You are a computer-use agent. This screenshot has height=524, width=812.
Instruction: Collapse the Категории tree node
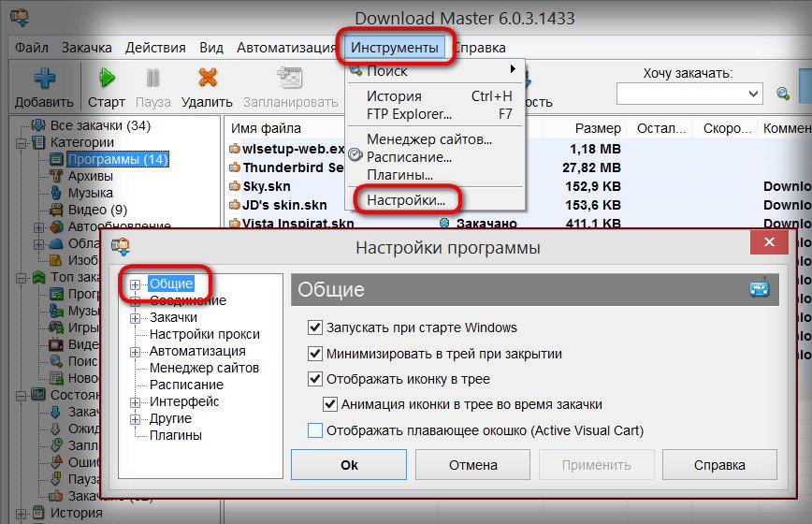(x=22, y=143)
